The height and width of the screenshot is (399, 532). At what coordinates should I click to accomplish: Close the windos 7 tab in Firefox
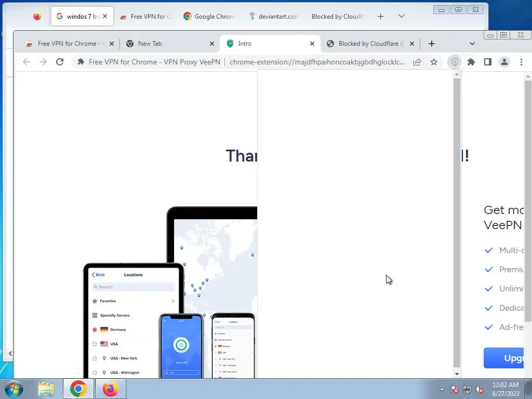tap(105, 16)
